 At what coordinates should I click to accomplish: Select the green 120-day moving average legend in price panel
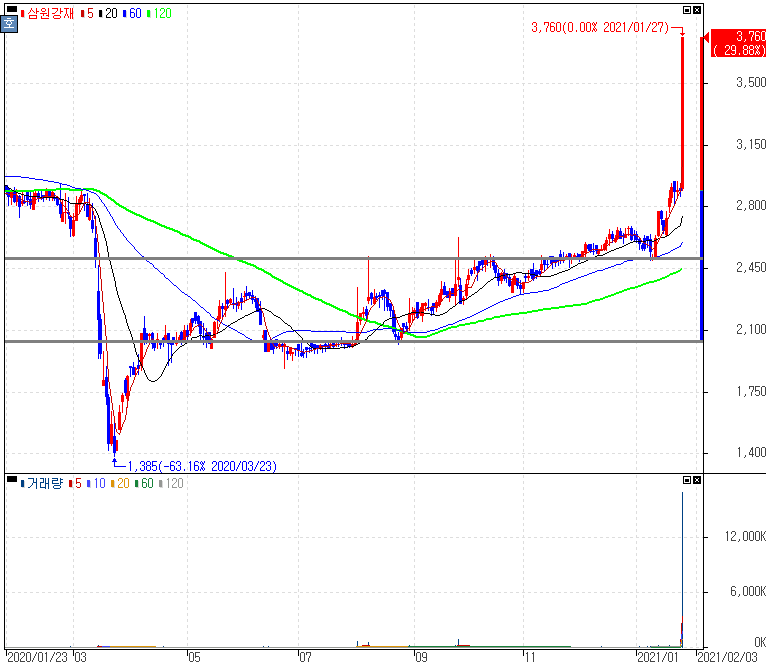(159, 14)
